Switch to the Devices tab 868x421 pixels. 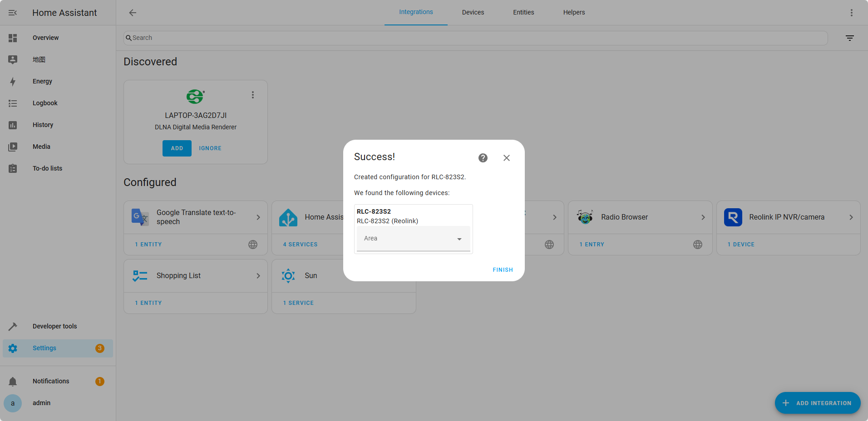coord(473,12)
